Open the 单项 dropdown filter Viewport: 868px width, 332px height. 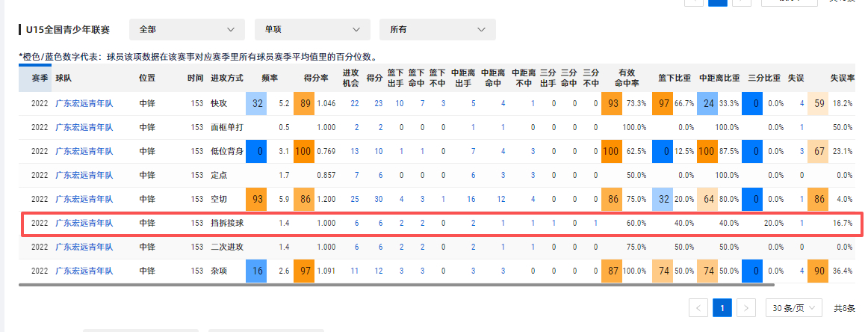point(312,29)
